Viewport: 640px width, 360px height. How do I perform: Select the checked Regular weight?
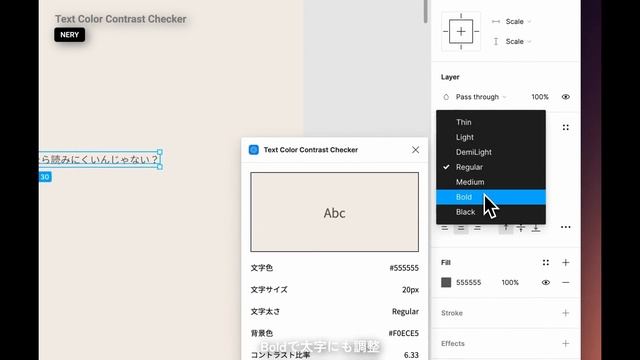[x=491, y=167]
